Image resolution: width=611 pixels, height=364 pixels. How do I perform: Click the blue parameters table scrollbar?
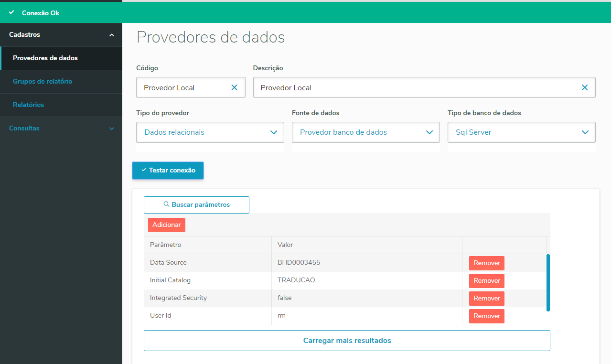tap(548, 283)
